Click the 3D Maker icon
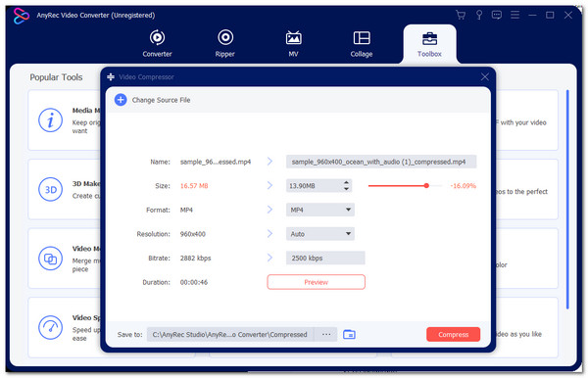This screenshot has height=378, width=588. [x=50, y=189]
